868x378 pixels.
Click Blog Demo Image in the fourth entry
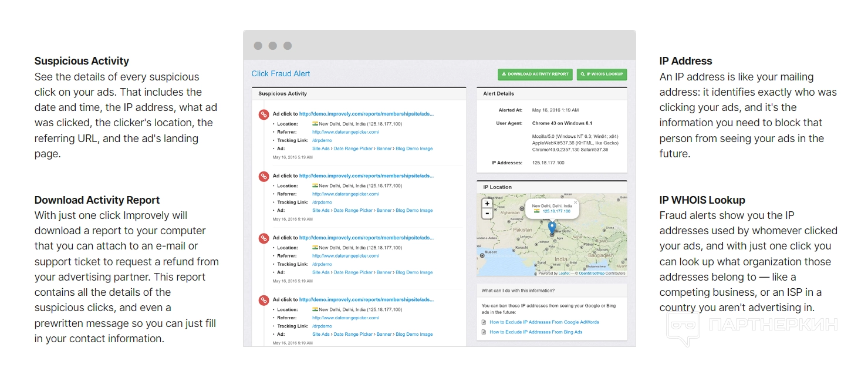click(414, 335)
